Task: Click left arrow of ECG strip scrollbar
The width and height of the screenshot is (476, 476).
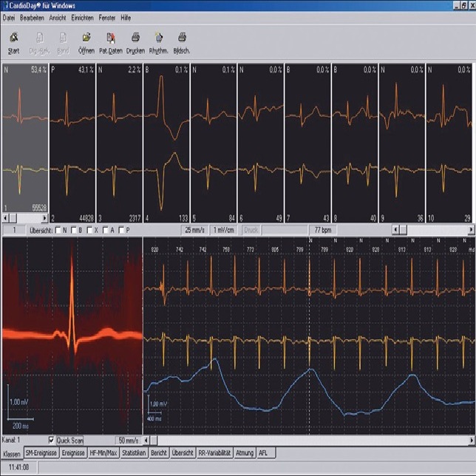Action: [146, 440]
